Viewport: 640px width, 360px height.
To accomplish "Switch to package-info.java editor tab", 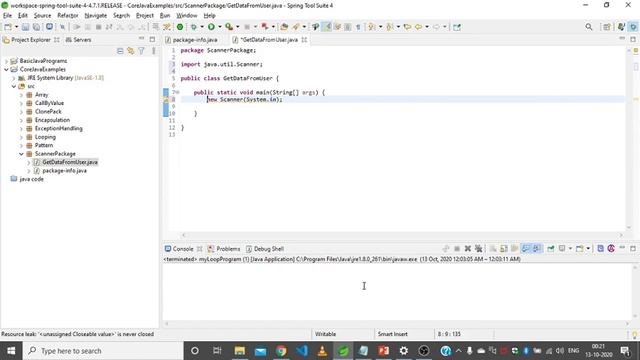I will tap(191, 40).
